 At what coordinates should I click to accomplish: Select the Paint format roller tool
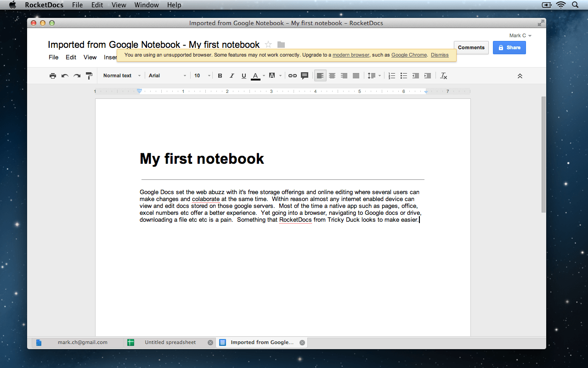click(x=89, y=76)
